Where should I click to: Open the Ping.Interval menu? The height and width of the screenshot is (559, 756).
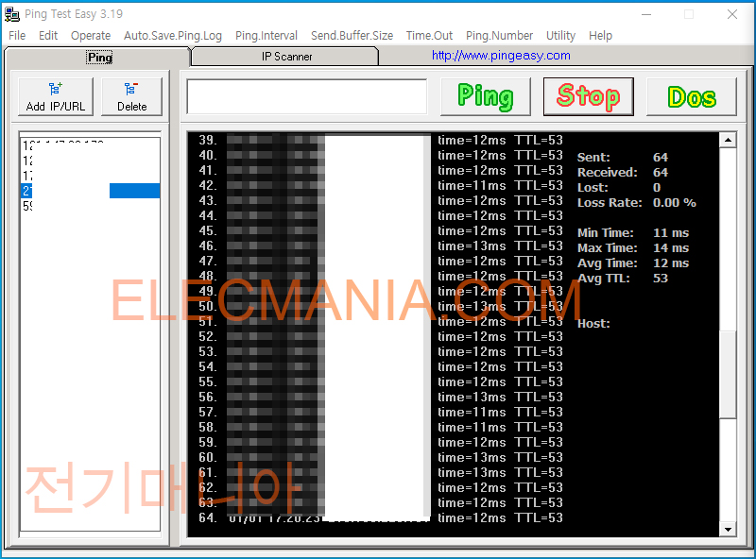tap(266, 35)
